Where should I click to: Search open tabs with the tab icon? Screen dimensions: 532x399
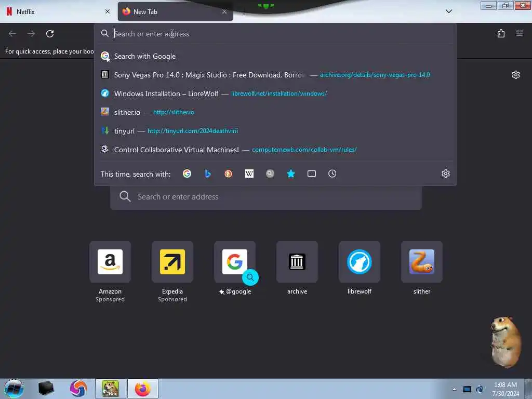coord(312,174)
